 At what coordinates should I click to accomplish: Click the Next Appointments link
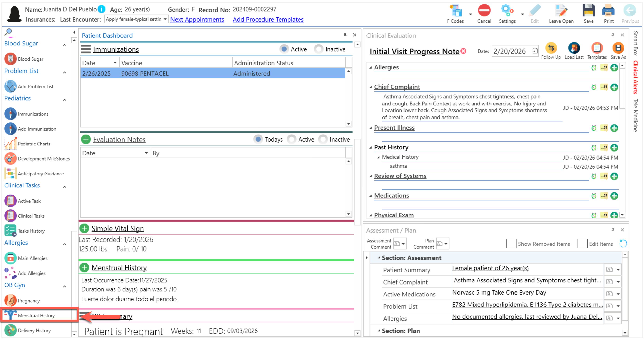click(x=197, y=19)
